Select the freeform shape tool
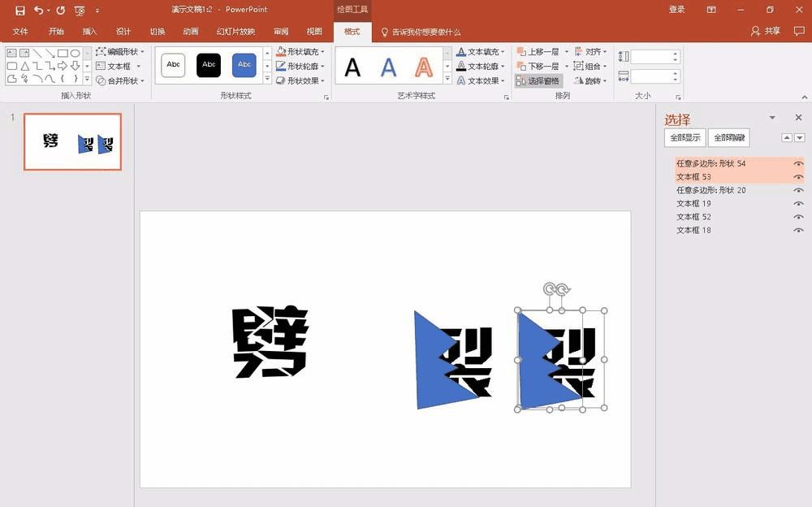The image size is (812, 507). (11, 79)
